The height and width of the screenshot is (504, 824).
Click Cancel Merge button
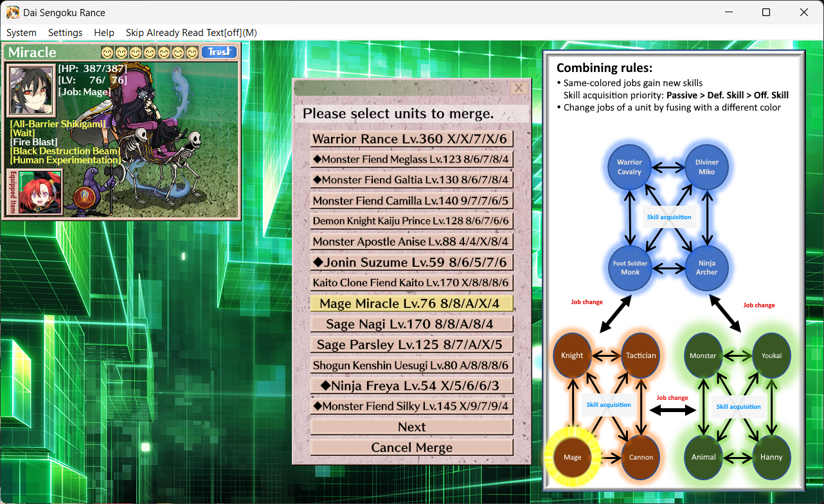(411, 447)
